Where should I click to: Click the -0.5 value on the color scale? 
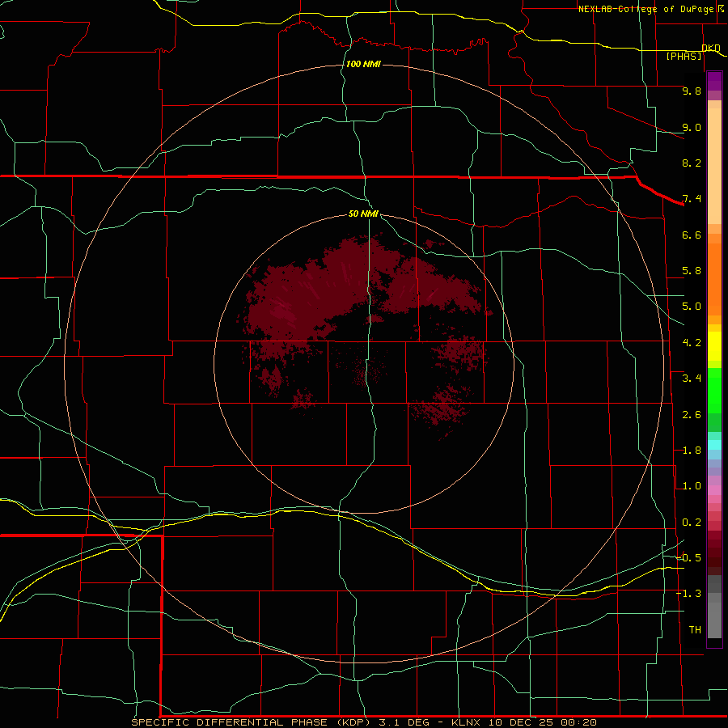point(689,558)
